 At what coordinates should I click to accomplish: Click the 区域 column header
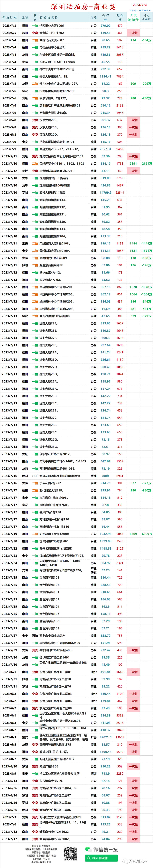[25, 18]
